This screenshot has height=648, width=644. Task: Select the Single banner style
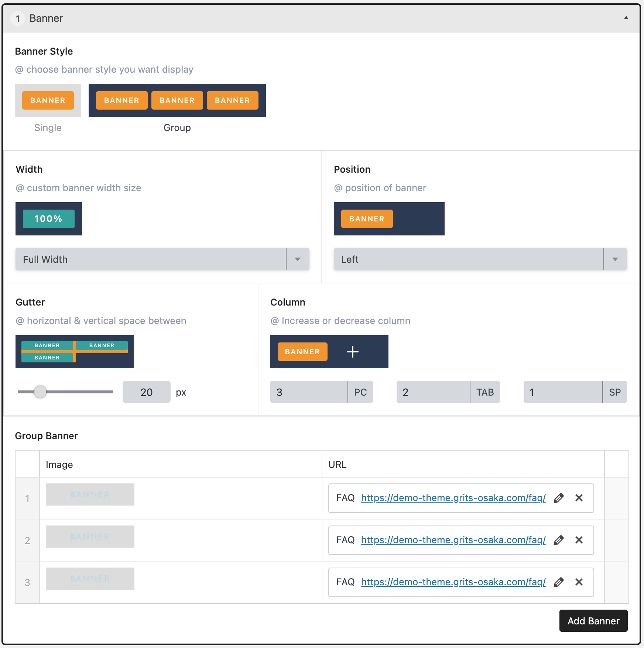tap(48, 100)
